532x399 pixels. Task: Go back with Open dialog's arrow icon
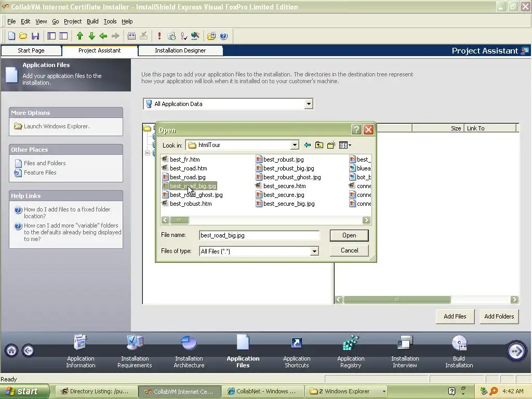coord(308,145)
